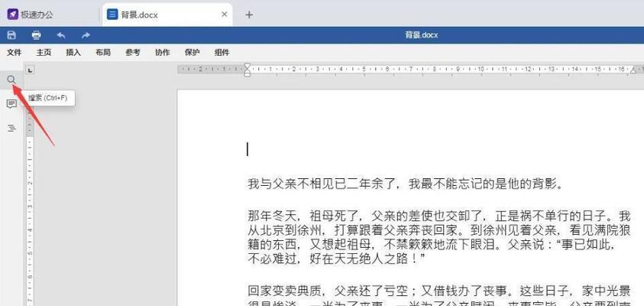Click the left indent marker on the ruler
Image resolution: width=644 pixels, height=306 pixels.
pos(248,73)
